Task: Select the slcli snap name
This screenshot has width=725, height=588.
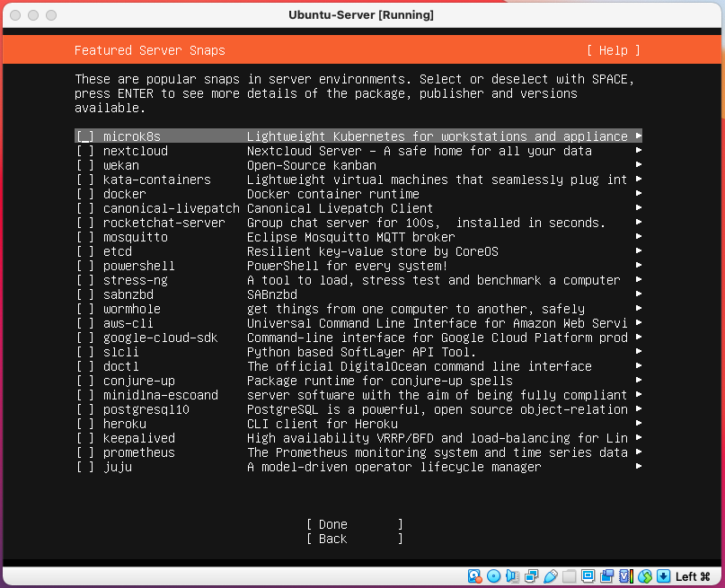Action: pos(120,352)
